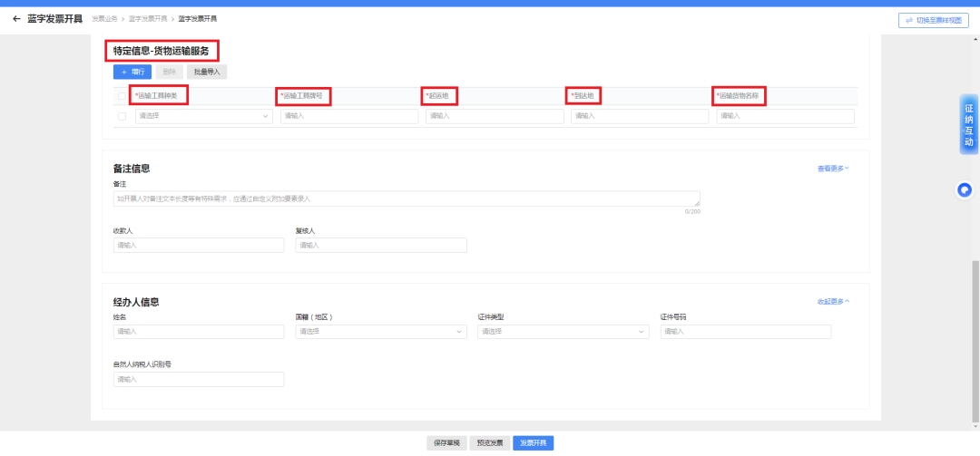Click the 收款人 input field

click(199, 246)
